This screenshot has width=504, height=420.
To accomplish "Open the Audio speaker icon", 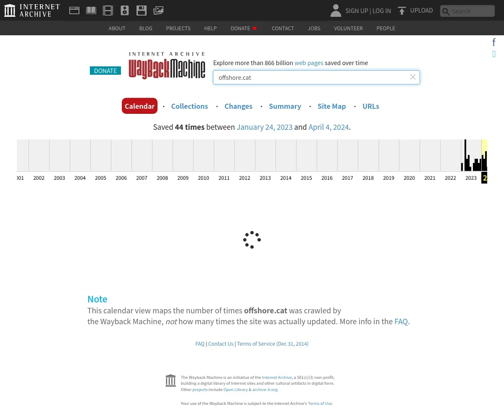I will (x=125, y=10).
